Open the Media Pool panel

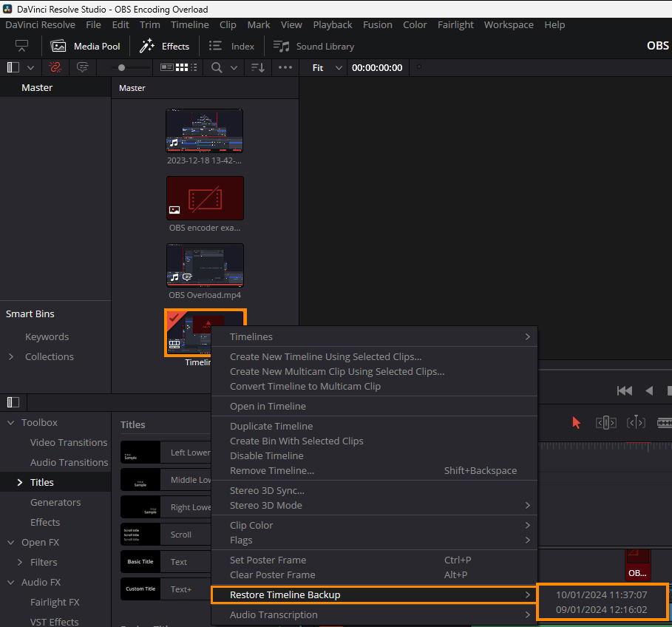tap(85, 47)
